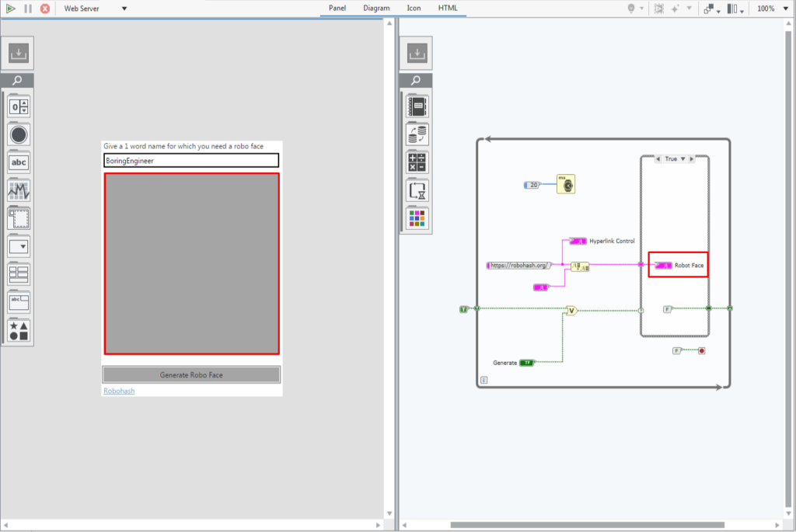Click the Decorations shapes palette icon

coord(19,331)
